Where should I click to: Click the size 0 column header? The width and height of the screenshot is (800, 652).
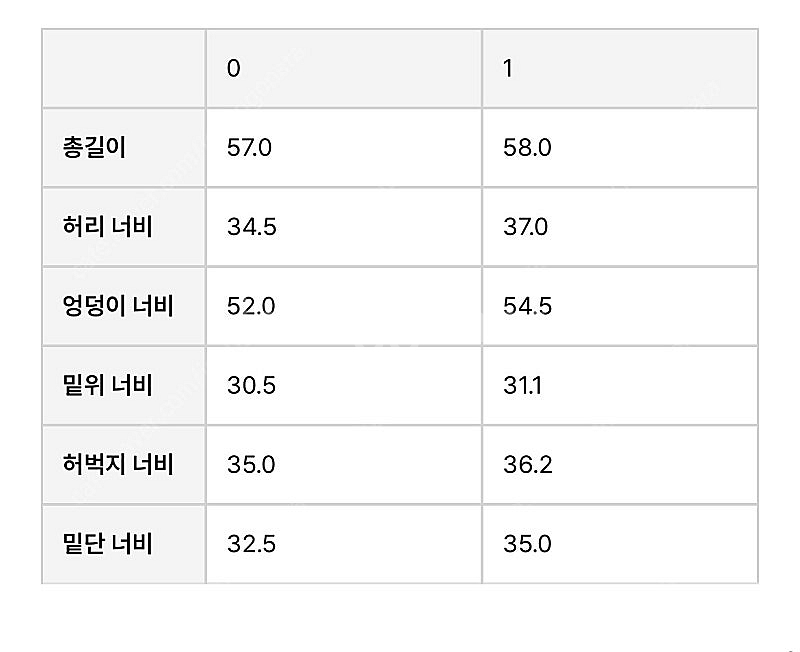[234, 69]
